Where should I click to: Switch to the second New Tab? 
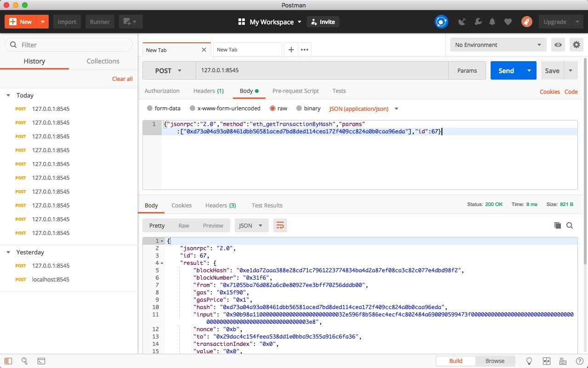tap(247, 50)
